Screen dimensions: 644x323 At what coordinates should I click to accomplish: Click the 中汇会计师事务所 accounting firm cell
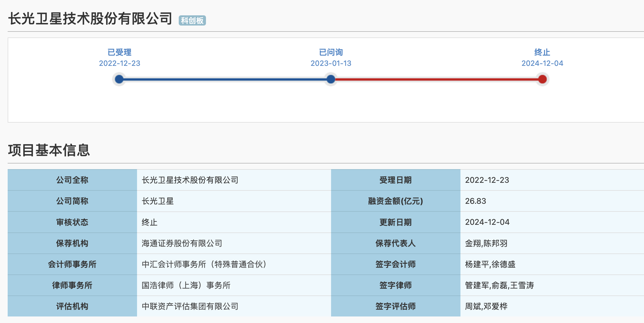click(x=204, y=264)
